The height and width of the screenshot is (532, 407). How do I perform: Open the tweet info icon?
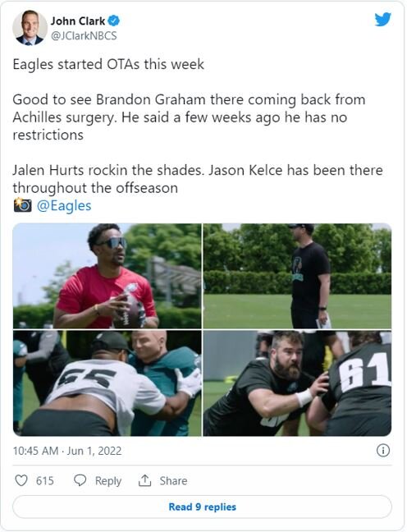(x=383, y=451)
